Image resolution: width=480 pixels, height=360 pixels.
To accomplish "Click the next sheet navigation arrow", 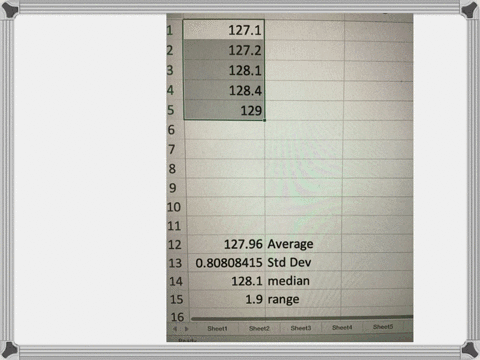I will (x=187, y=329).
